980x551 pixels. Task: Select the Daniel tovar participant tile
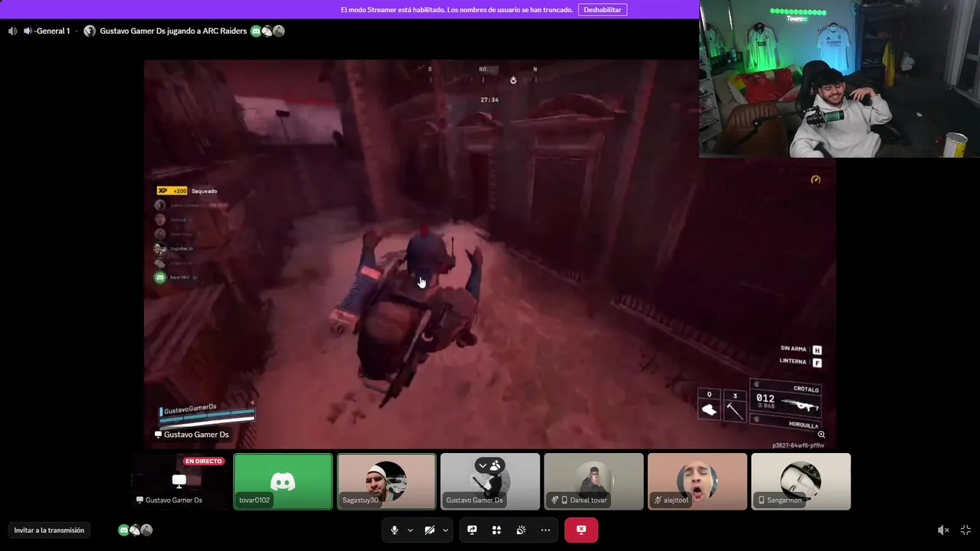click(x=593, y=481)
